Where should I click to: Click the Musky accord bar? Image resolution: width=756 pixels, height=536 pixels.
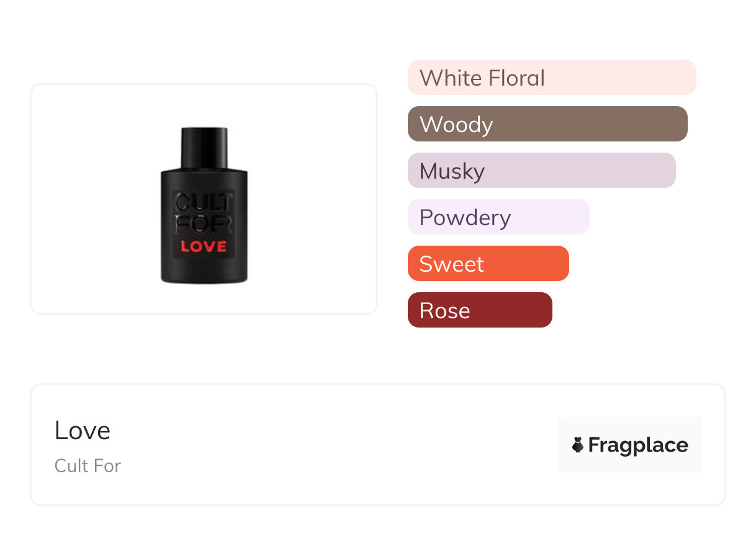(541, 171)
